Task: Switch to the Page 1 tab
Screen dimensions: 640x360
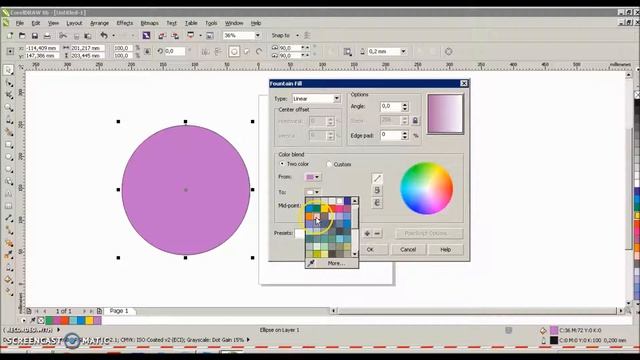Action: coord(119,311)
